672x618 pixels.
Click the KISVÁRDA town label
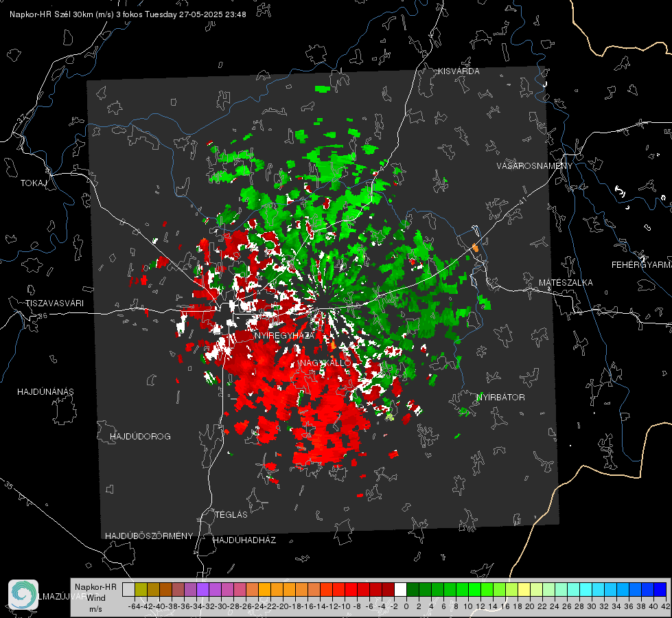pyautogui.click(x=459, y=71)
